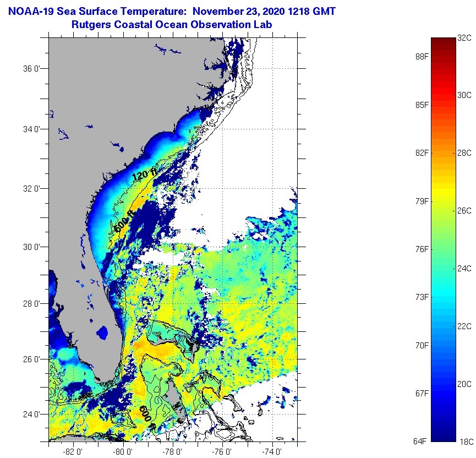Click the Rutgers Coastal Ocean Observation Lab subtitle
The height and width of the screenshot is (458, 476).
pyautogui.click(x=172, y=25)
